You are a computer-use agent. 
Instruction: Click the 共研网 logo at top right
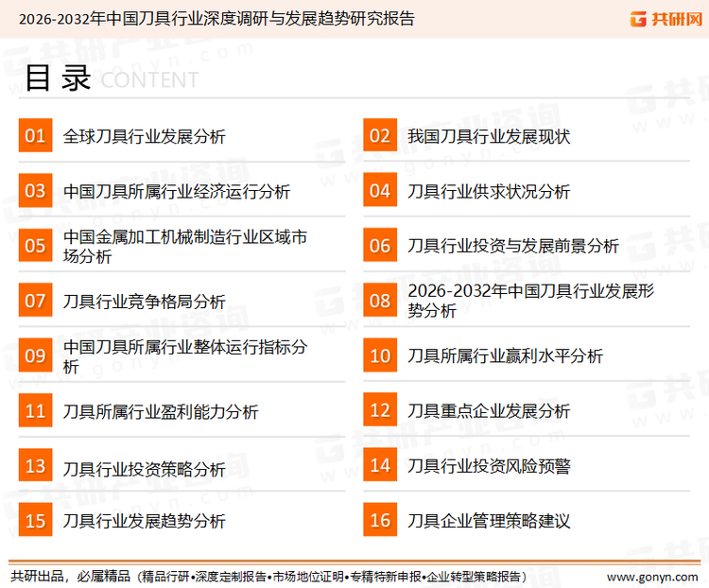(x=666, y=19)
